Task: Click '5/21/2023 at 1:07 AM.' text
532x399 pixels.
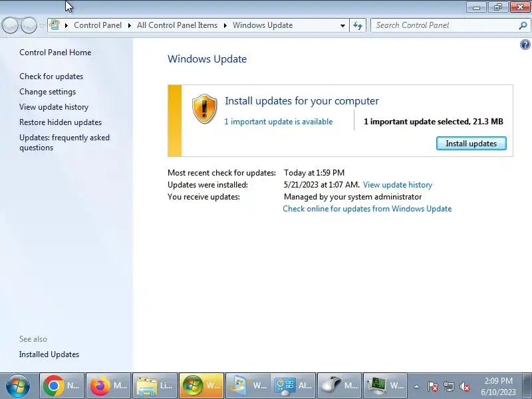Action: click(x=322, y=185)
